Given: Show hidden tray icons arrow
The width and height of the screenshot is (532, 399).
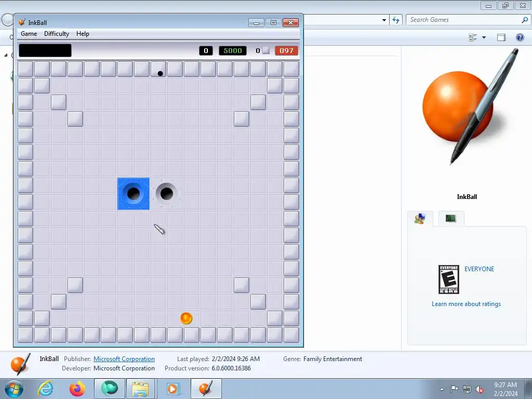Looking at the screenshot, I should pyautogui.click(x=442, y=389).
